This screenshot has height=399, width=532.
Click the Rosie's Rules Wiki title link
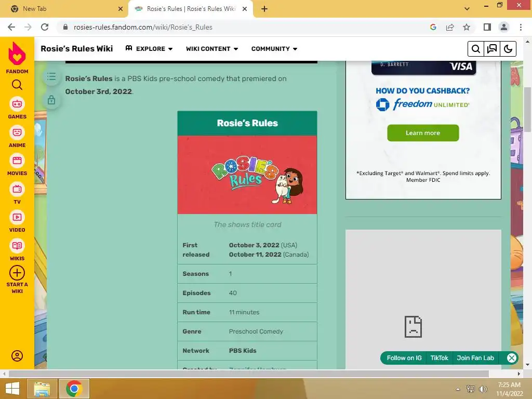[77, 49]
